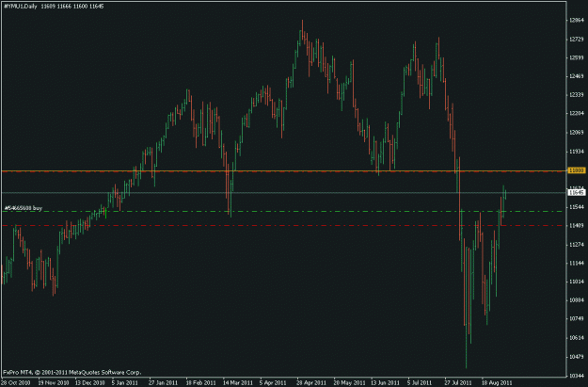Click the 10884 price axis label
The image size is (588, 387).
(577, 300)
